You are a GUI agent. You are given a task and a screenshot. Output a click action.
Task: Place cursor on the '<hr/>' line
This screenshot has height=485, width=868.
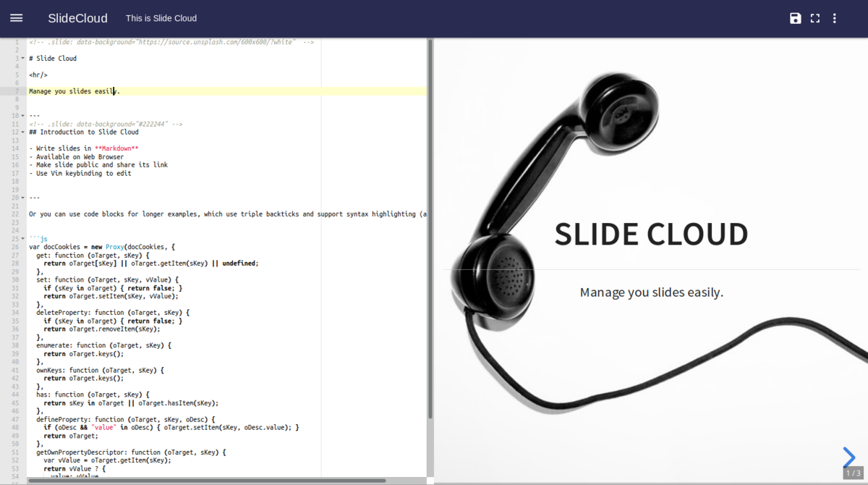point(38,75)
